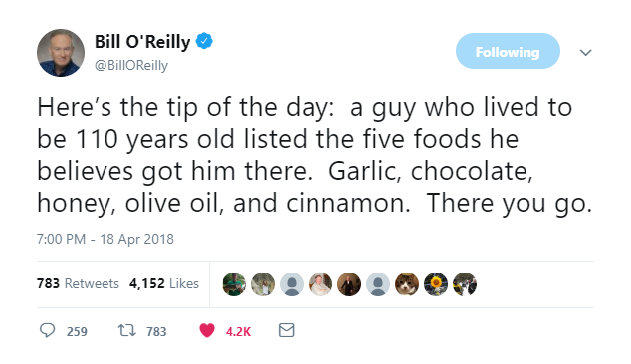Click the last liker avatar in the row
This screenshot has height=364, width=631.
(x=465, y=284)
